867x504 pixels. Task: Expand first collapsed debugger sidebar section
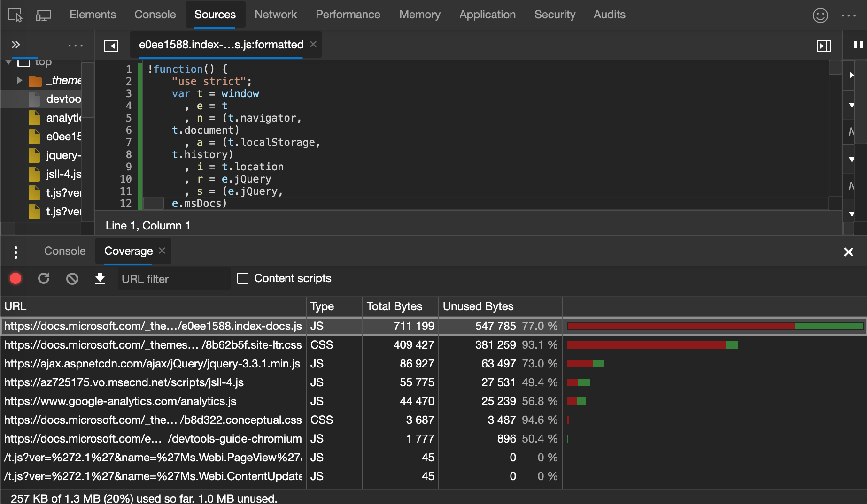coord(852,75)
